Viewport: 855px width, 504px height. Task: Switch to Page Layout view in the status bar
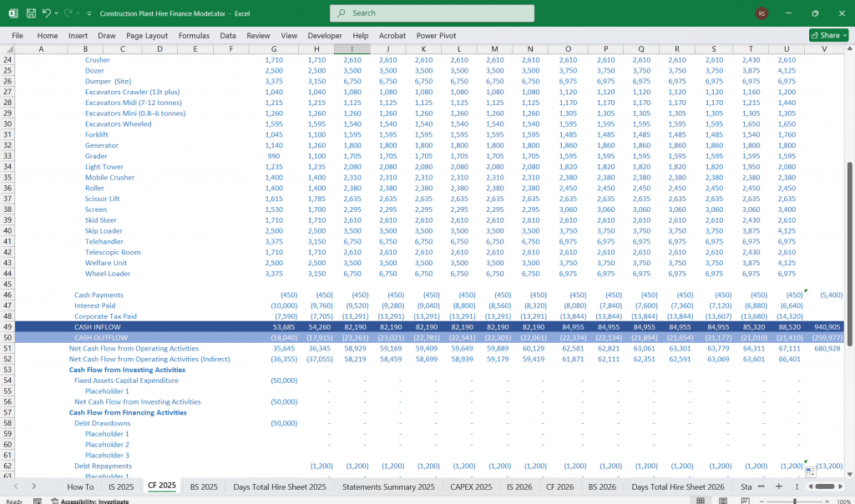[721, 500]
